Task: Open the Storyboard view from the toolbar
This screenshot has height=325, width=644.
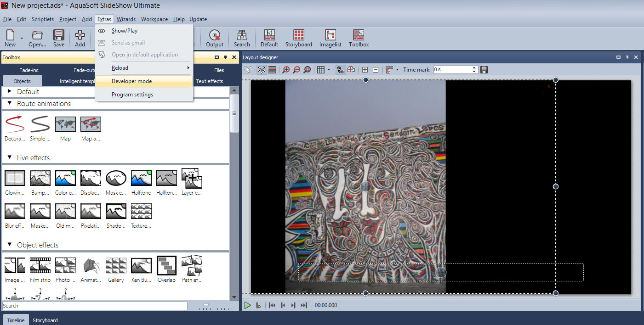Action: coord(299,39)
